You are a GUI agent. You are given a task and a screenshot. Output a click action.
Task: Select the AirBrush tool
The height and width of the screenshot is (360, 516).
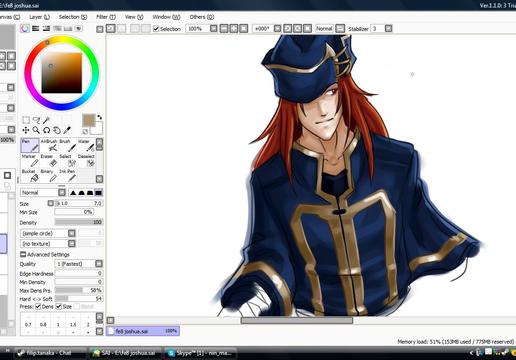tap(49, 146)
